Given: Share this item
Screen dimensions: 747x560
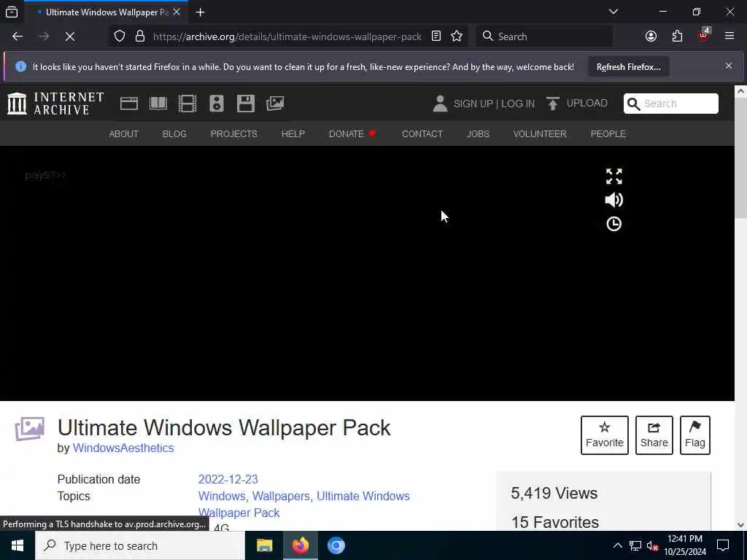Looking at the screenshot, I should coord(654,435).
